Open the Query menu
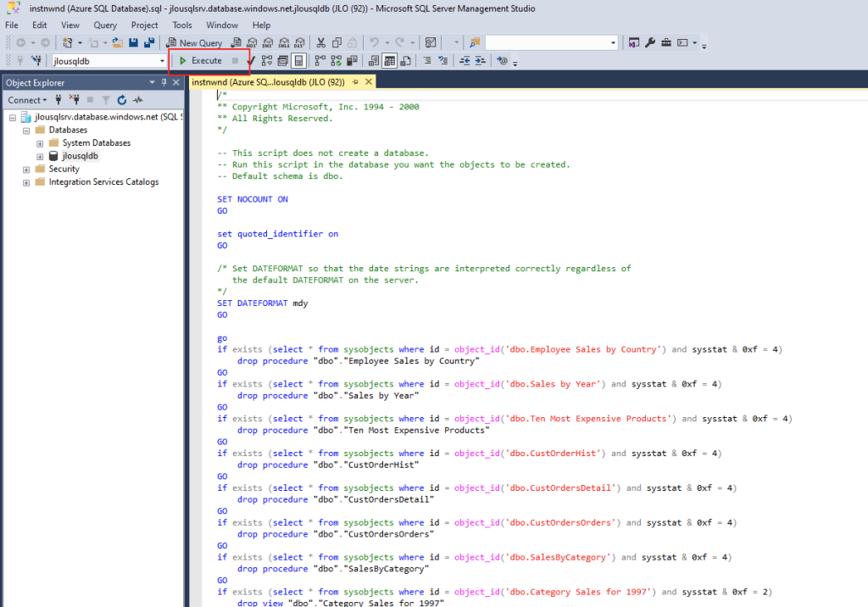The image size is (868, 607). click(105, 25)
